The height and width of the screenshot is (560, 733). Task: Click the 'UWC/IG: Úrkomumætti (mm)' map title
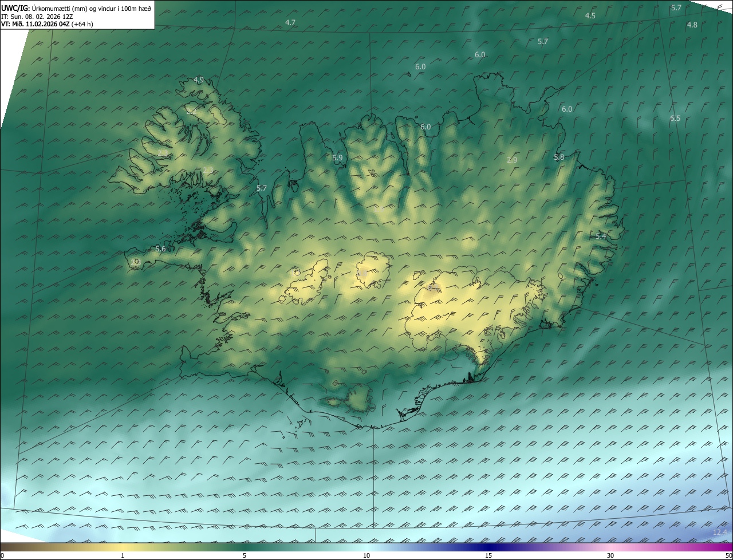(x=76, y=8)
